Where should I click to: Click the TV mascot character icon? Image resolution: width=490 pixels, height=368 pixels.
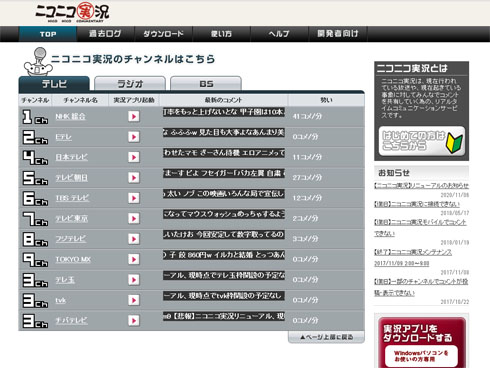tap(38, 62)
